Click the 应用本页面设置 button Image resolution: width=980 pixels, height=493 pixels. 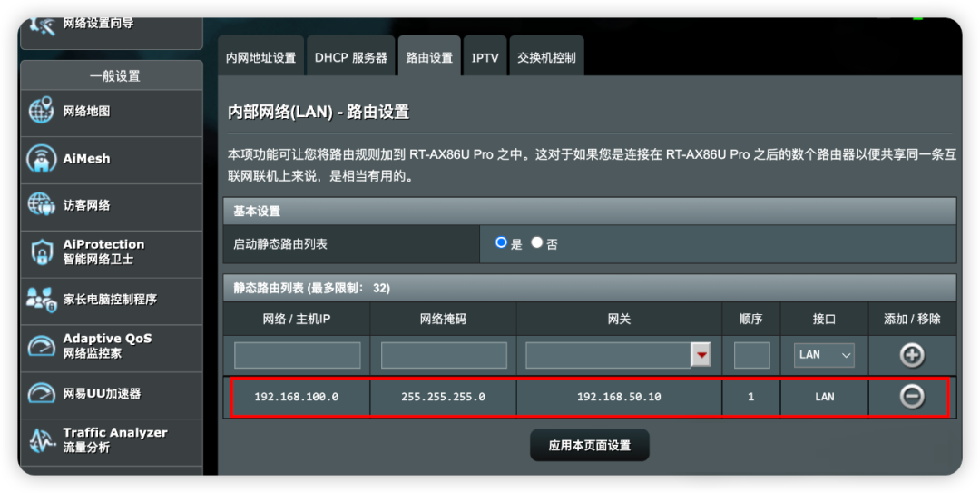[x=589, y=446]
